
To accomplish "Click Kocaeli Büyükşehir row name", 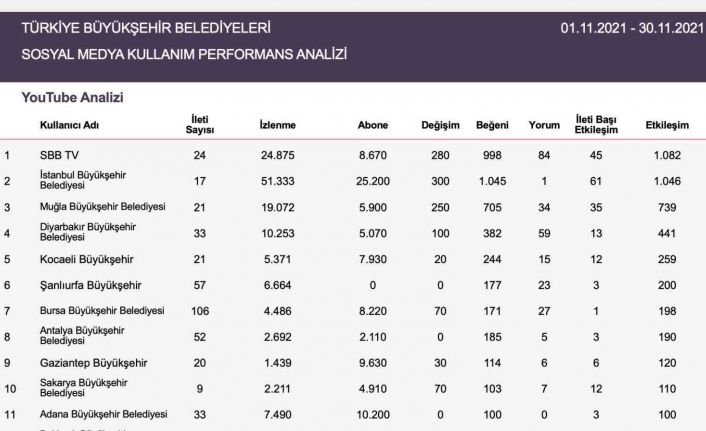I will 87,259.
